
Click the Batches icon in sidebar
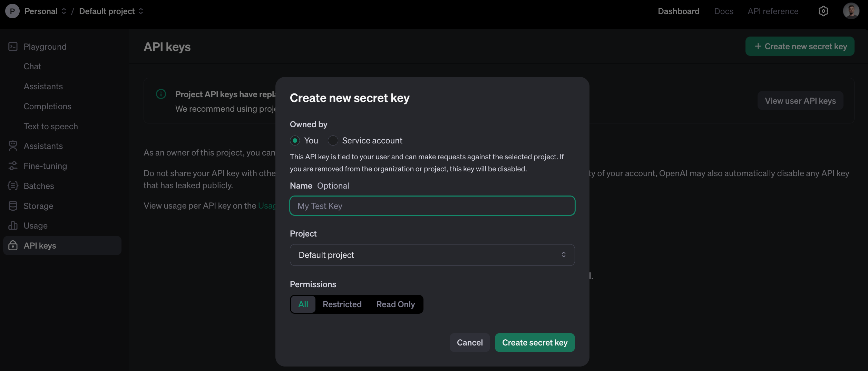(x=13, y=186)
